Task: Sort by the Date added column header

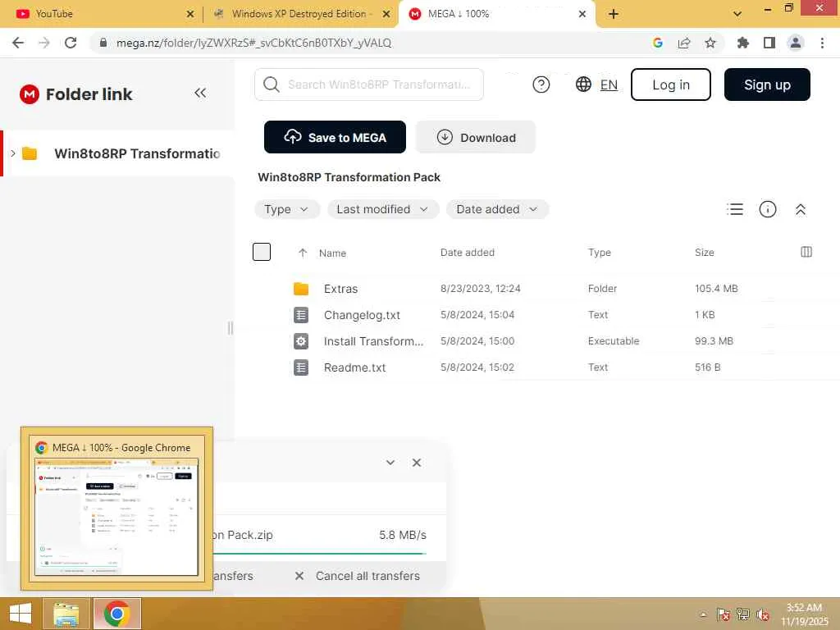Action: tap(467, 253)
